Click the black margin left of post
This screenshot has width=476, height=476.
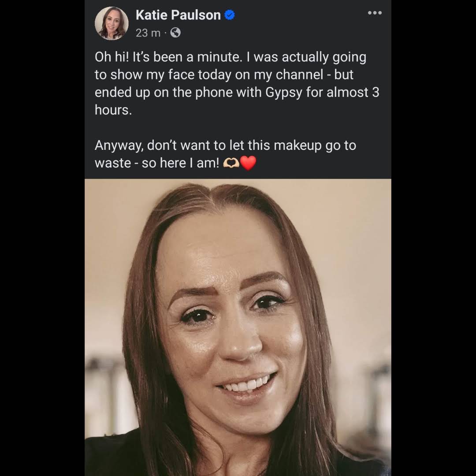[42, 238]
